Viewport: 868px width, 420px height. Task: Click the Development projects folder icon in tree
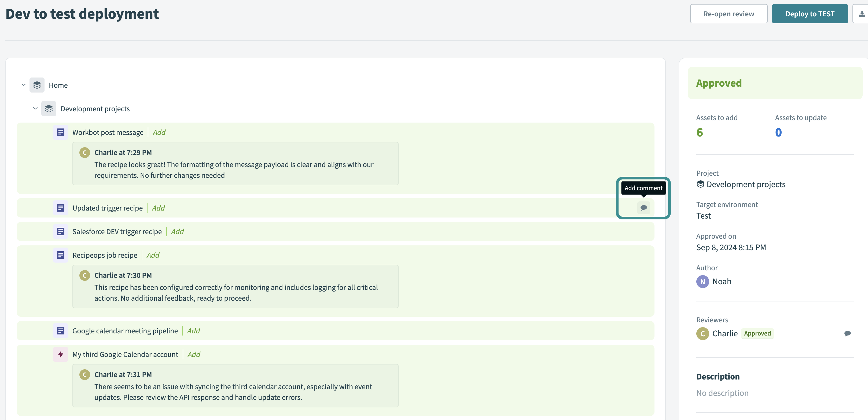pyautogui.click(x=49, y=109)
